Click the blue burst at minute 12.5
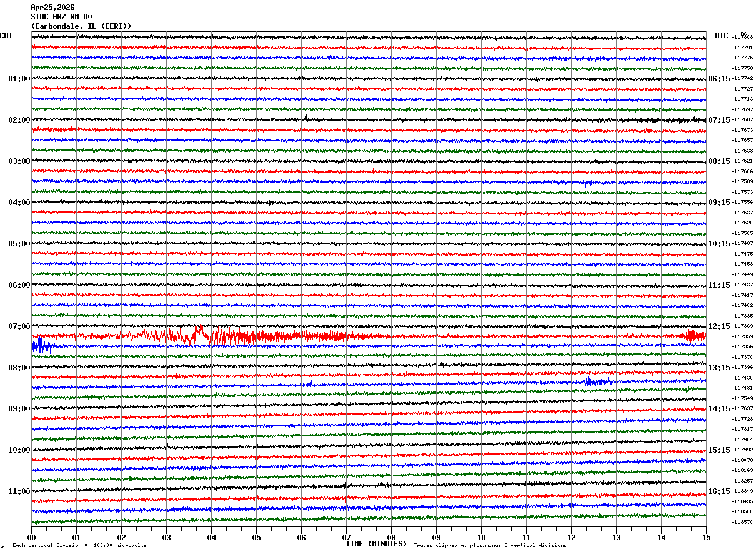 point(598,381)
